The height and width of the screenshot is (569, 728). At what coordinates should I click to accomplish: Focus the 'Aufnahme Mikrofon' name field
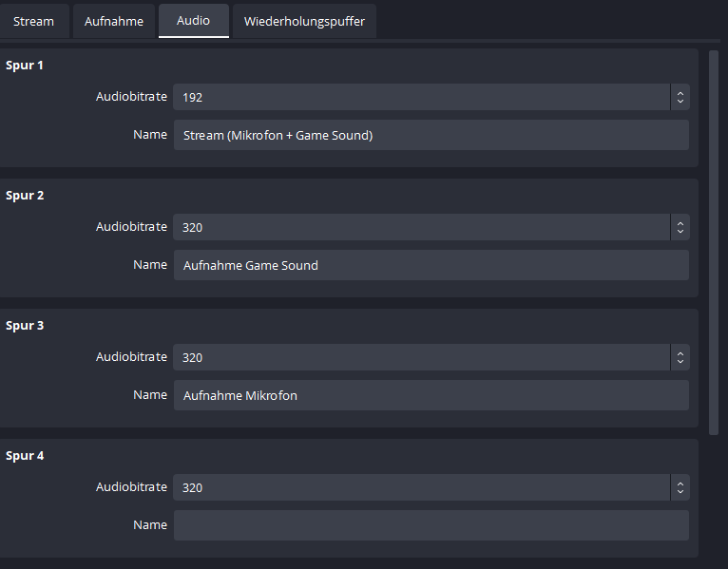pos(431,395)
